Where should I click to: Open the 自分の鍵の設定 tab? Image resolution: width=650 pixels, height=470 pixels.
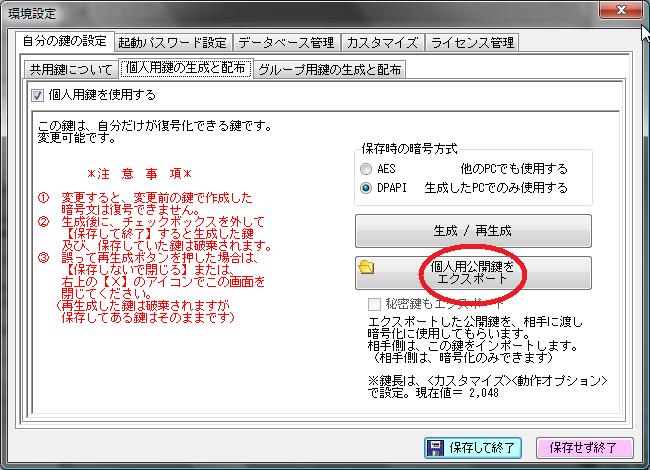65,41
